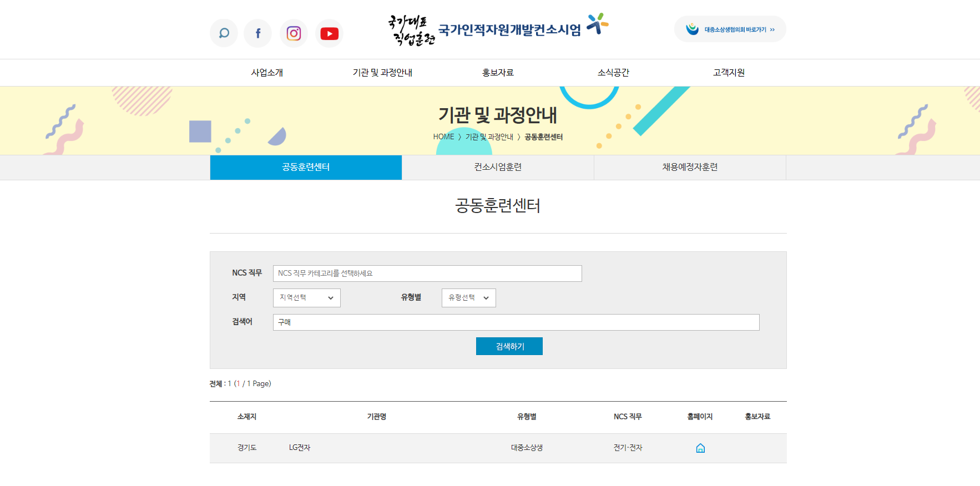Open the NCS 직무 category selector field
Viewport: 980px width, 486px height.
[427, 274]
